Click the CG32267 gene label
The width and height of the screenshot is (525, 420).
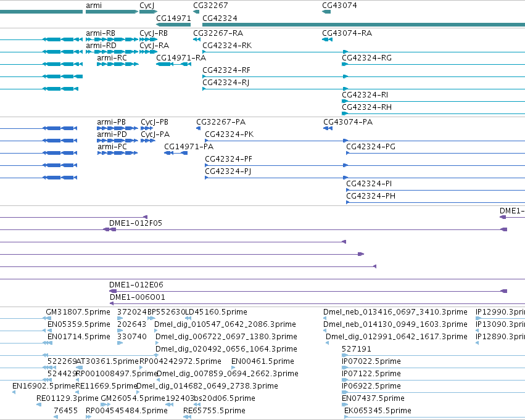coord(210,6)
